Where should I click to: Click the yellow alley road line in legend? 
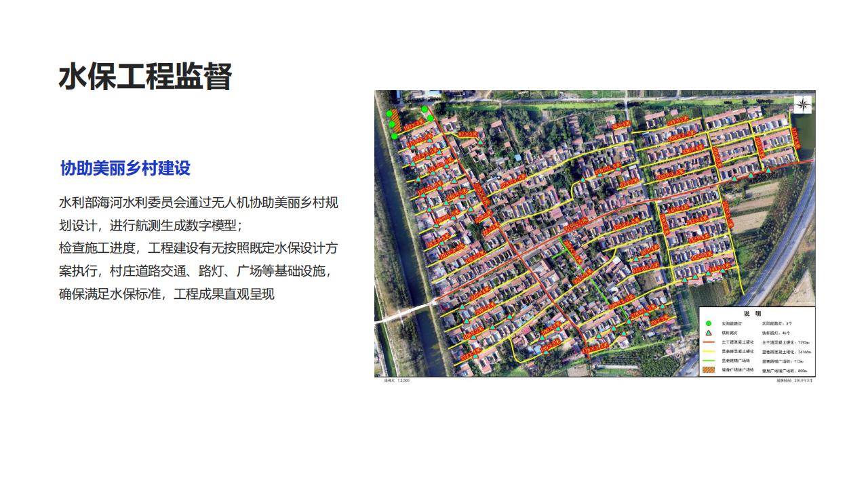[x=708, y=352]
